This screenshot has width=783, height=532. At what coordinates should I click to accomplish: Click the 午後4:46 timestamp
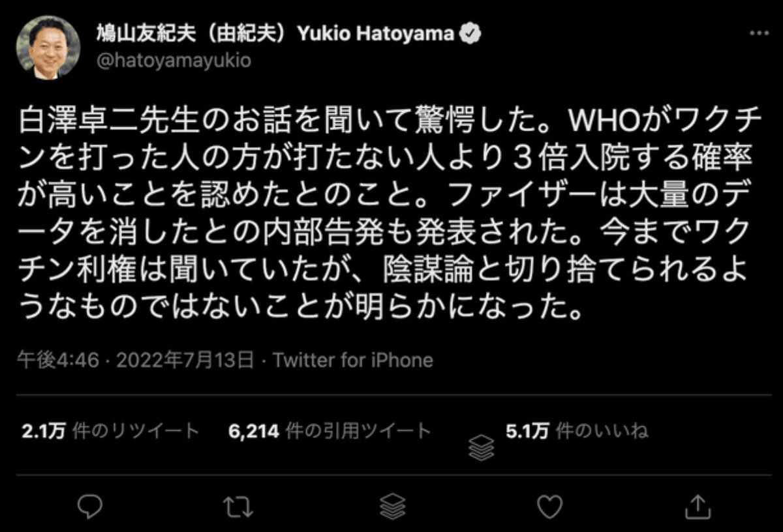pos(57,360)
